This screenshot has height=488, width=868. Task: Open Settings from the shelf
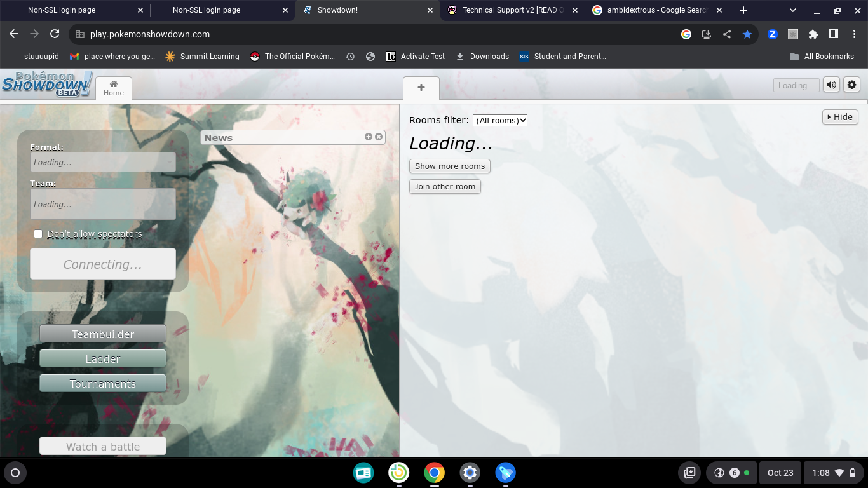point(470,473)
